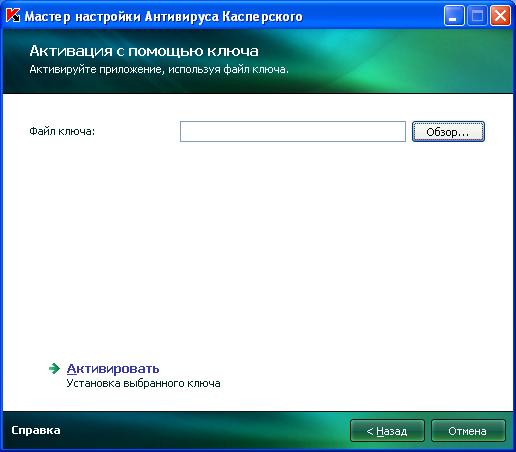Focus the Файл ключа path text field
Screen dimensions: 516x452
(x=293, y=131)
